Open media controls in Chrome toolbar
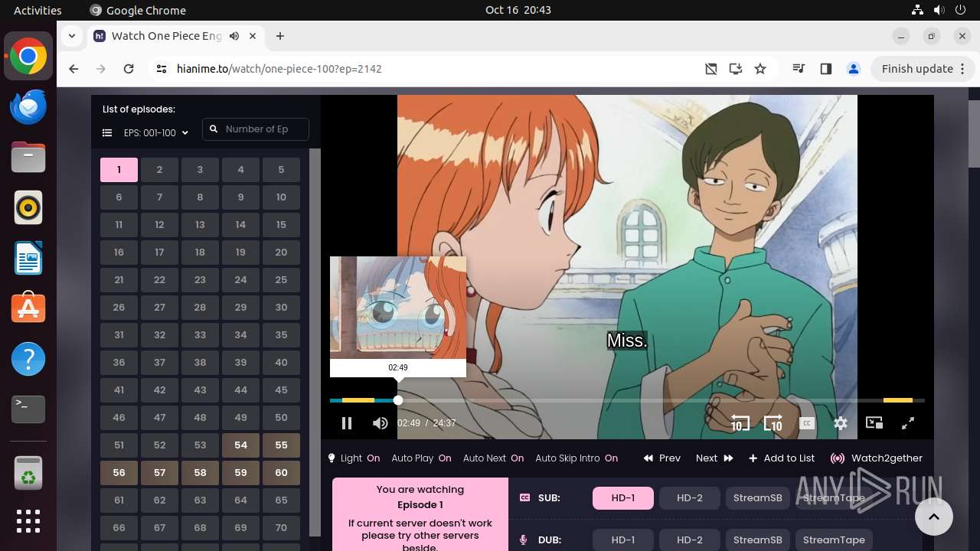The height and width of the screenshot is (551, 980). [x=799, y=69]
